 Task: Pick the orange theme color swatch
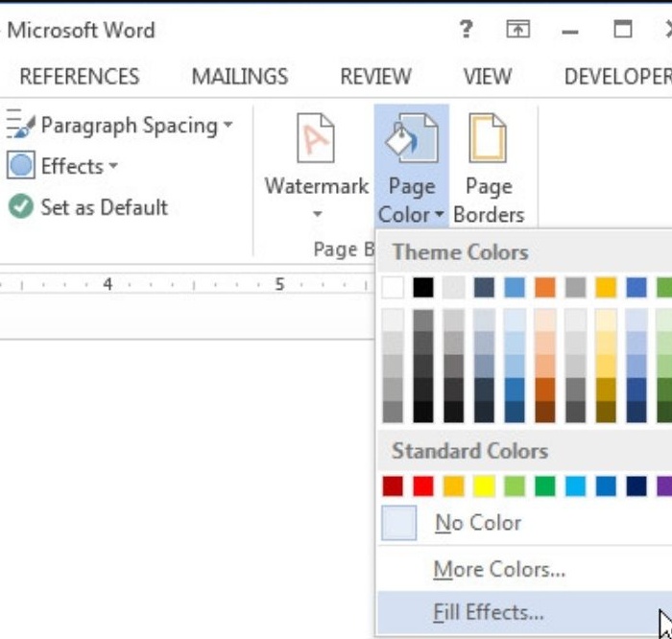pyautogui.click(x=544, y=287)
